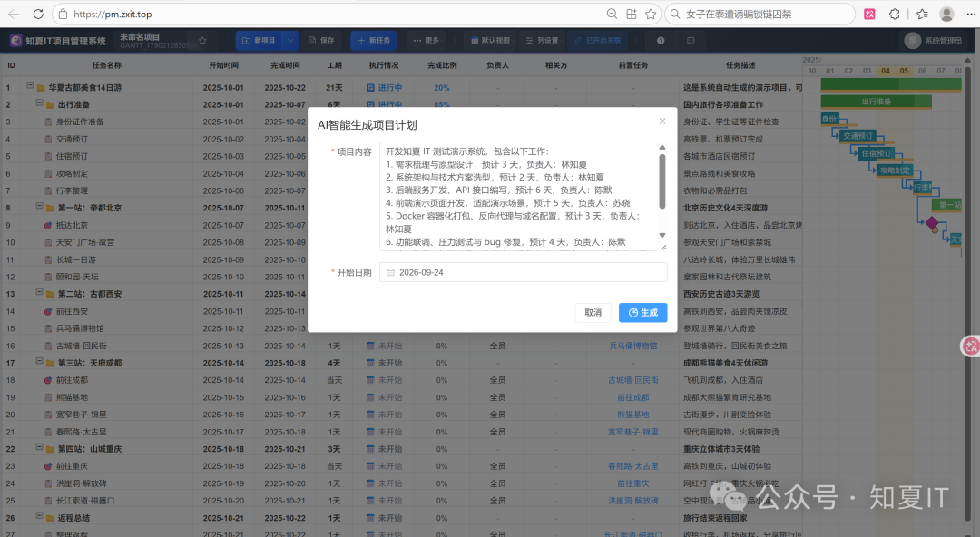Click predecessor link 熊猫基地 in row 20
Image resolution: width=980 pixels, height=537 pixels.
(x=633, y=415)
